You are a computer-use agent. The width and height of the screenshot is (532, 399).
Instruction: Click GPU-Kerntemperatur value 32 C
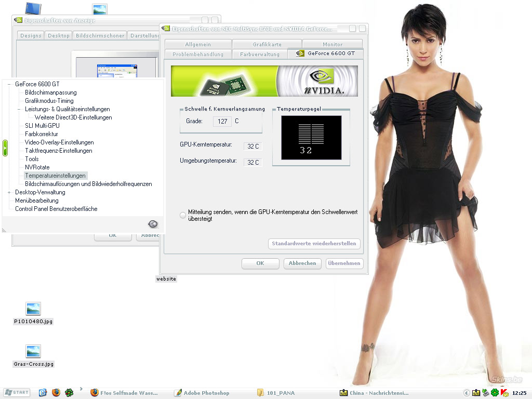coord(253,146)
